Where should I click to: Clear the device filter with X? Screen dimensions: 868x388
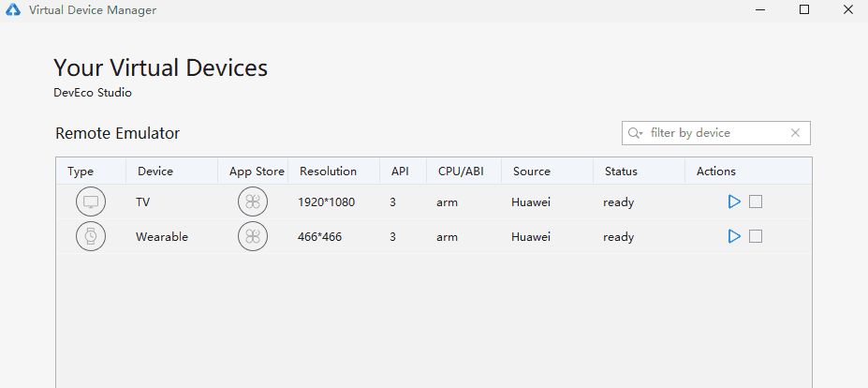[796, 133]
